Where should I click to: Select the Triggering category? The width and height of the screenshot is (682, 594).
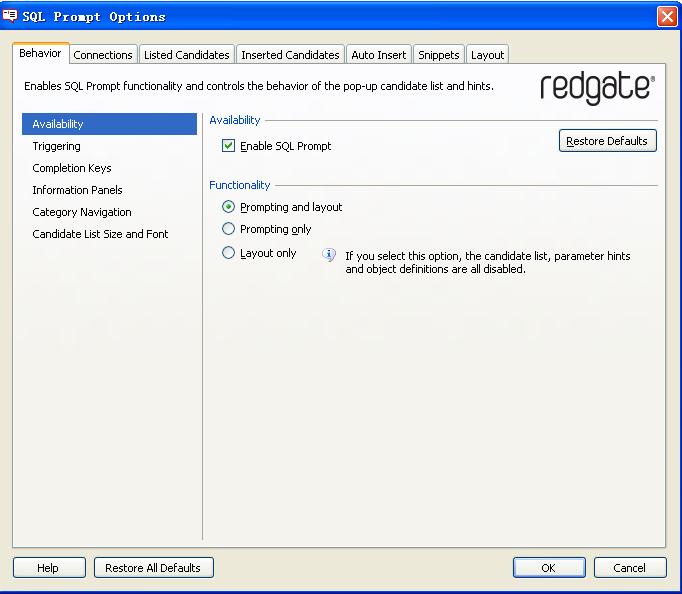click(109, 146)
